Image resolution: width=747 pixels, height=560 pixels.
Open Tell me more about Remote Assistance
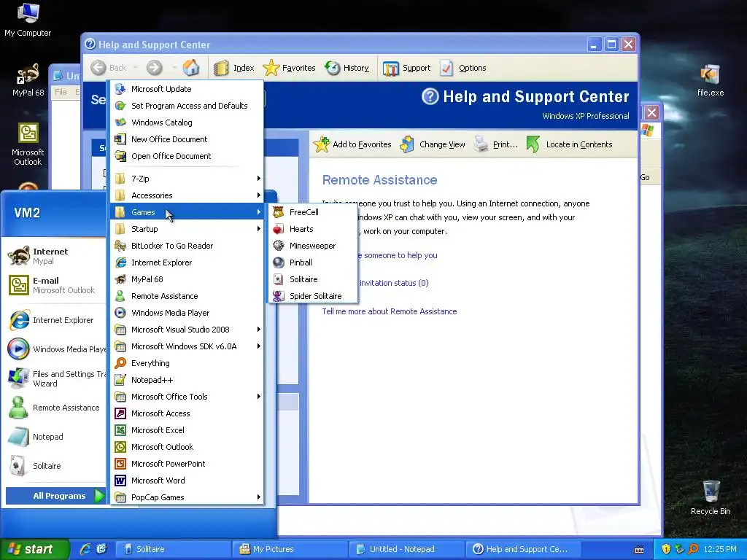(x=390, y=311)
